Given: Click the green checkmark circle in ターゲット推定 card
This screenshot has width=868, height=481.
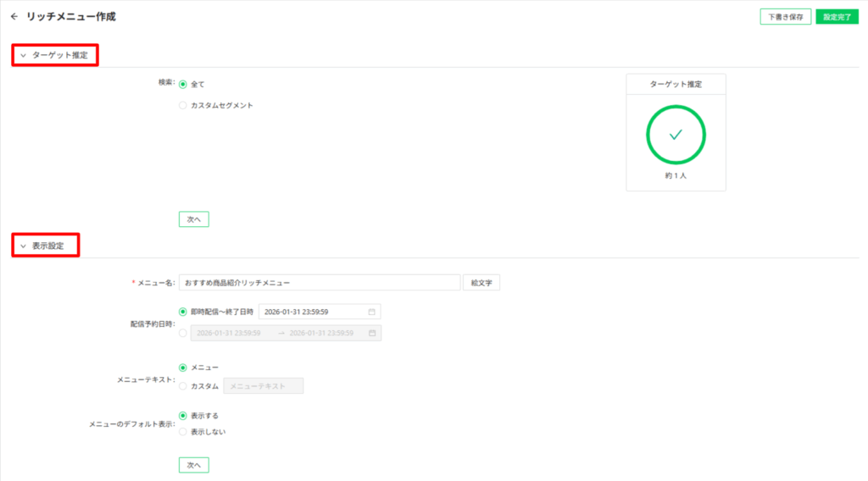Looking at the screenshot, I should click(676, 135).
